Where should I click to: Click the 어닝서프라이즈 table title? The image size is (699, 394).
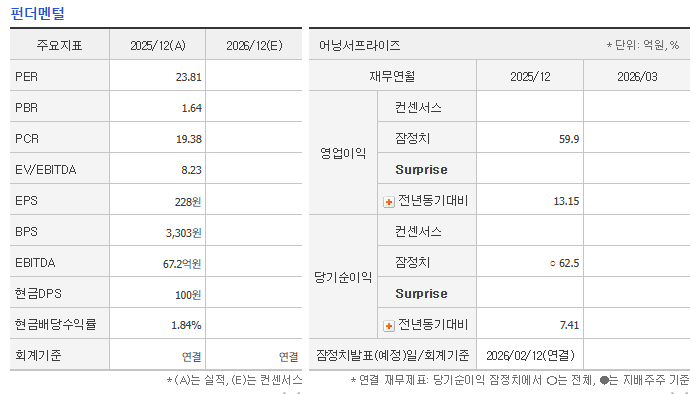pyautogui.click(x=360, y=45)
